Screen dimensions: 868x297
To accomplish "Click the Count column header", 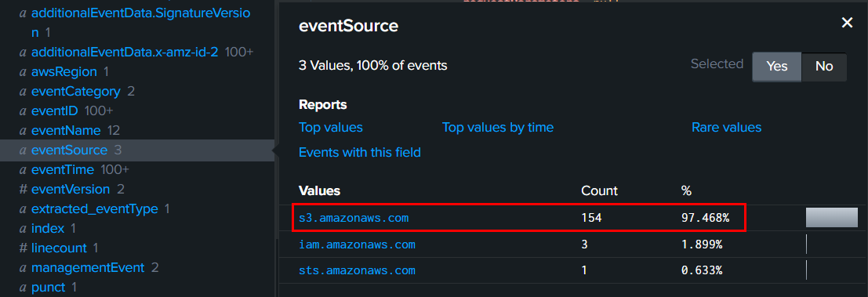I will click(600, 190).
